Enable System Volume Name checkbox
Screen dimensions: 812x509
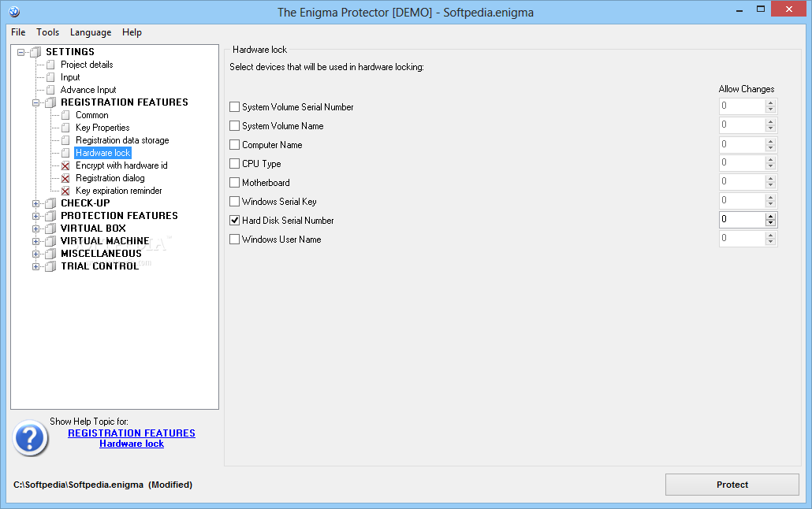(235, 126)
